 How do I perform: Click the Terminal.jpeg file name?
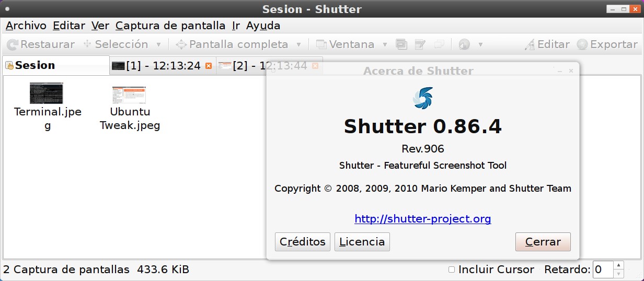(48, 119)
